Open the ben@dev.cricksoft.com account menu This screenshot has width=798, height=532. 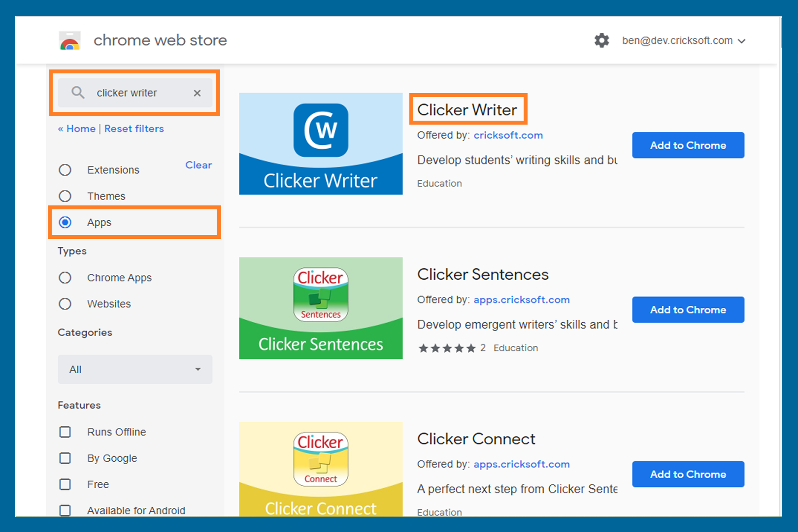point(683,41)
